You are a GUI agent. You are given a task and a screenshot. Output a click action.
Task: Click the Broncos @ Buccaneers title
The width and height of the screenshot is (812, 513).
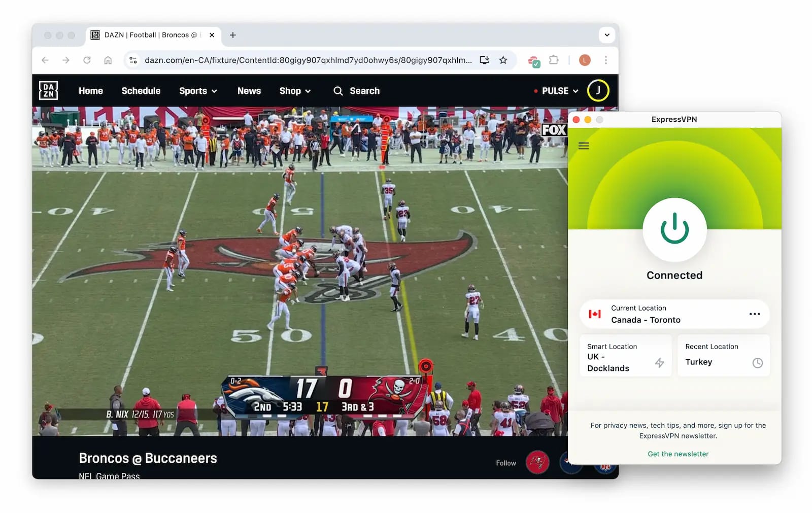coord(148,458)
